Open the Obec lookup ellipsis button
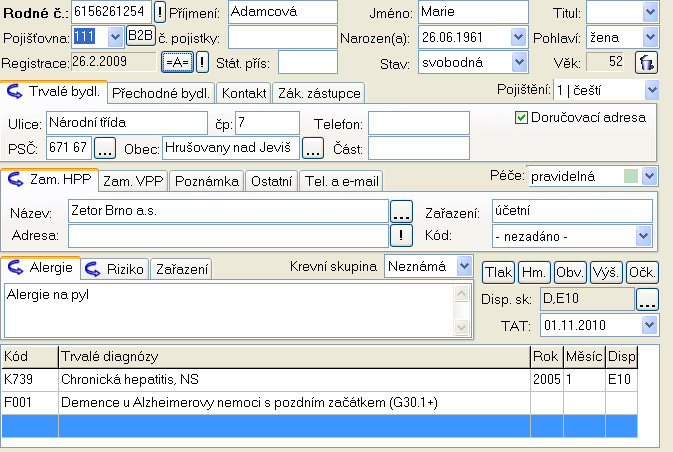This screenshot has width=673, height=452. 313,148
